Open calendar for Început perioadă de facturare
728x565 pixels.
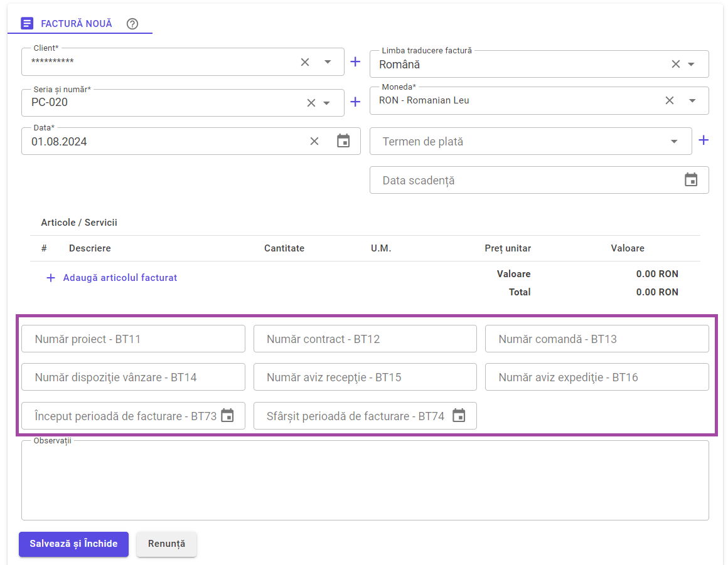(227, 416)
